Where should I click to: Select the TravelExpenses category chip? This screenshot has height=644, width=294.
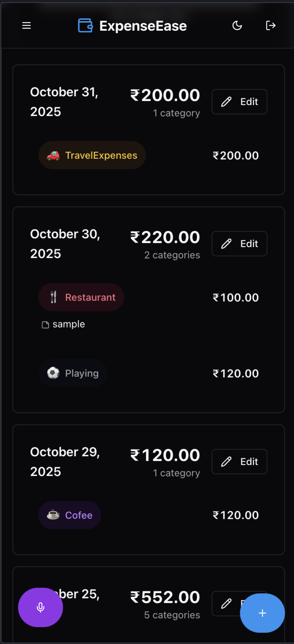pos(92,155)
